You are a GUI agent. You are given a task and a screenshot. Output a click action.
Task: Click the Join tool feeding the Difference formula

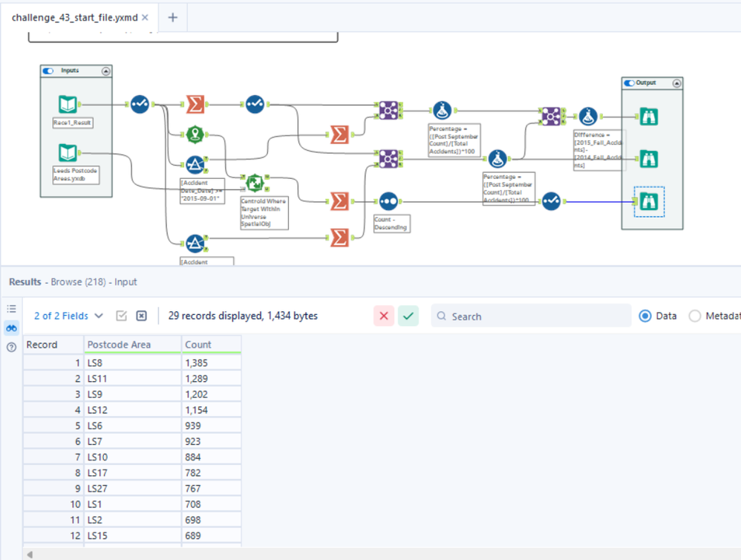pos(552,116)
